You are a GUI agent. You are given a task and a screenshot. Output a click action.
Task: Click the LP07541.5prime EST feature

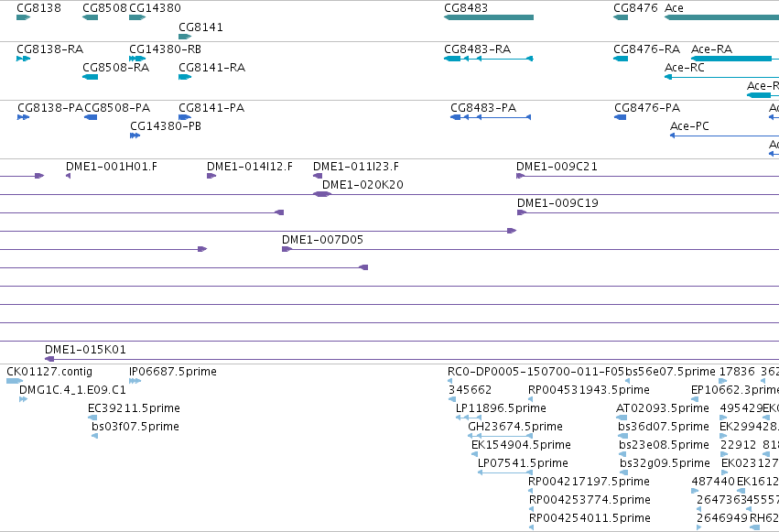(x=504, y=472)
